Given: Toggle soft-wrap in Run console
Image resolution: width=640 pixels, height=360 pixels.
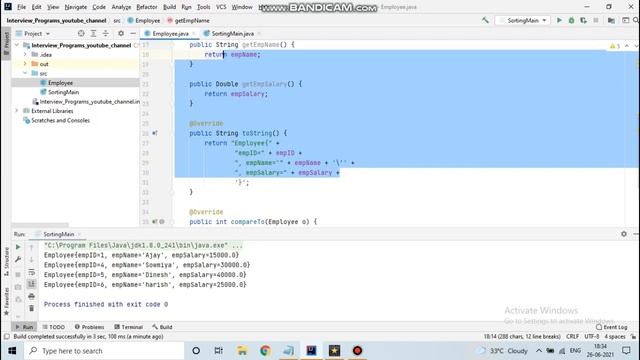Looking at the screenshot, I should [31, 272].
